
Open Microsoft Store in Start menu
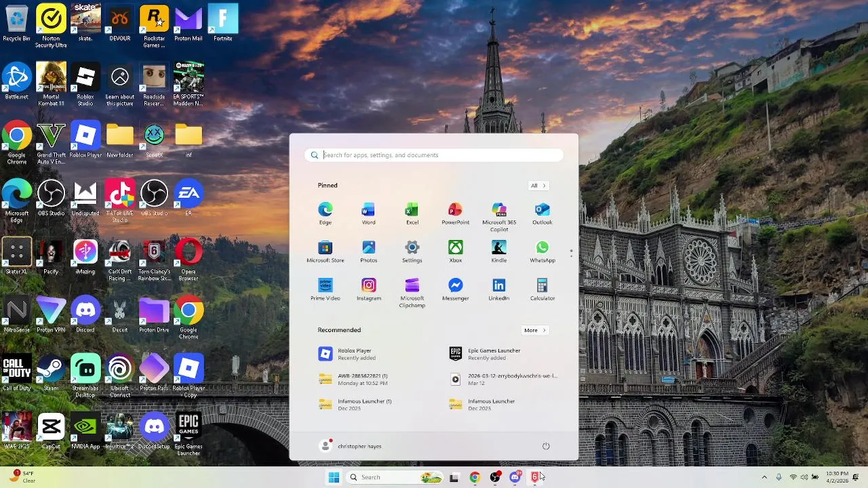[325, 251]
